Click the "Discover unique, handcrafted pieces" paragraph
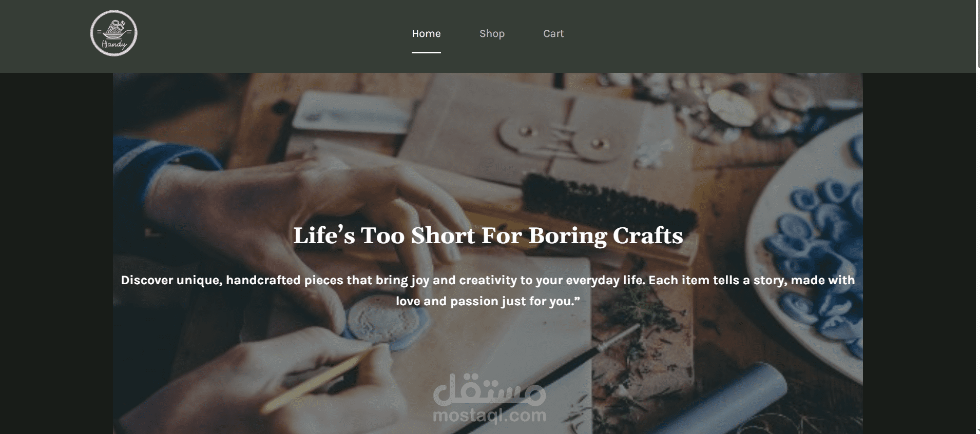 488,290
